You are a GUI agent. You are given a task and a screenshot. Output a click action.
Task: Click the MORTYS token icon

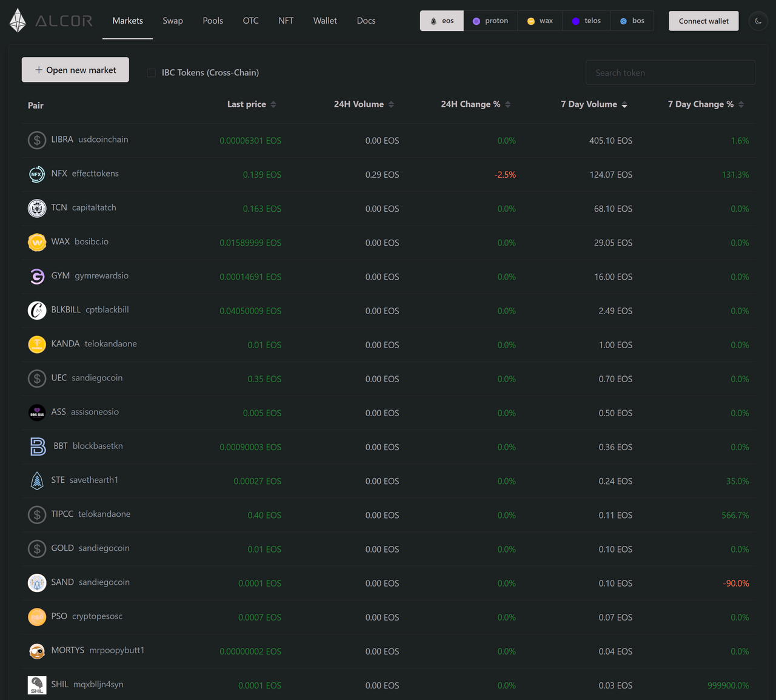click(37, 651)
